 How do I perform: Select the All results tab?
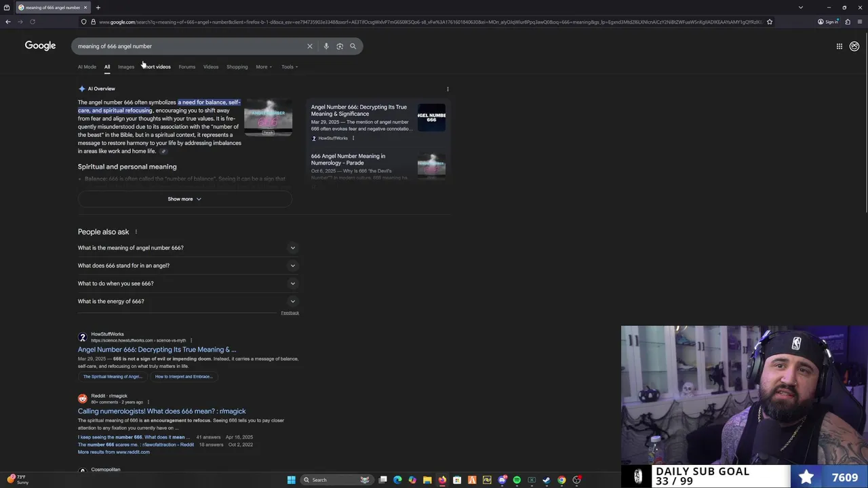(107, 67)
